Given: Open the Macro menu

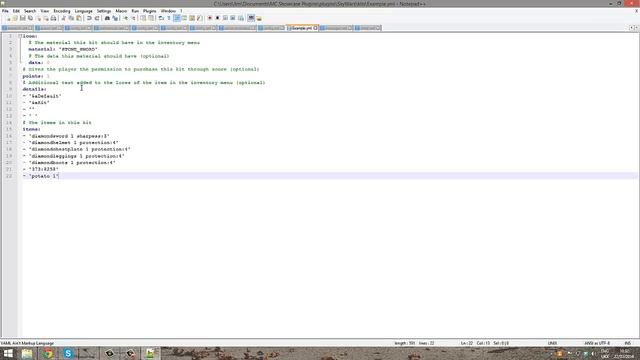Looking at the screenshot, I should pyautogui.click(x=121, y=11).
